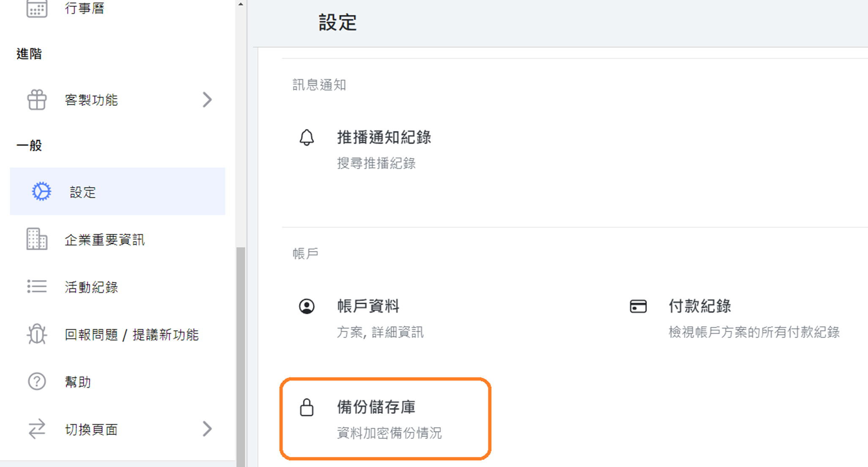Click the question mark help icon

tap(37, 381)
